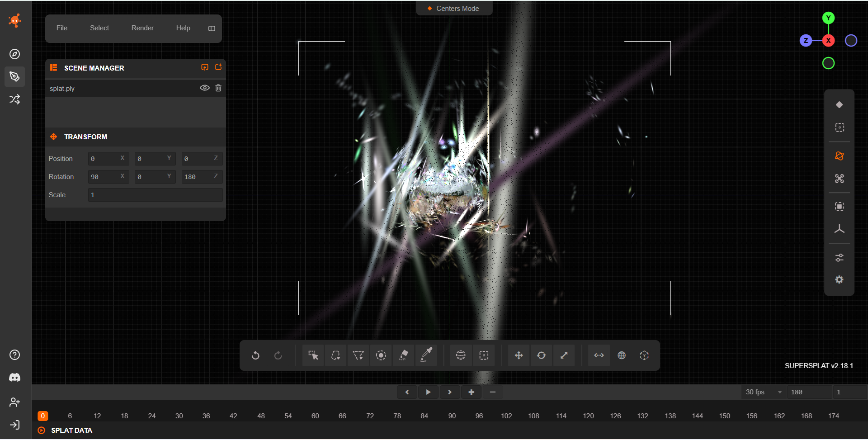Activate the Scale tool

click(564, 355)
